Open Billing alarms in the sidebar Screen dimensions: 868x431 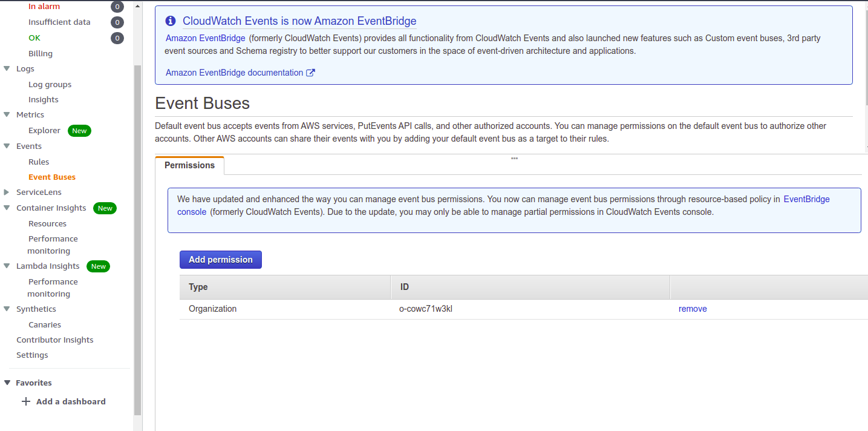[41, 54]
